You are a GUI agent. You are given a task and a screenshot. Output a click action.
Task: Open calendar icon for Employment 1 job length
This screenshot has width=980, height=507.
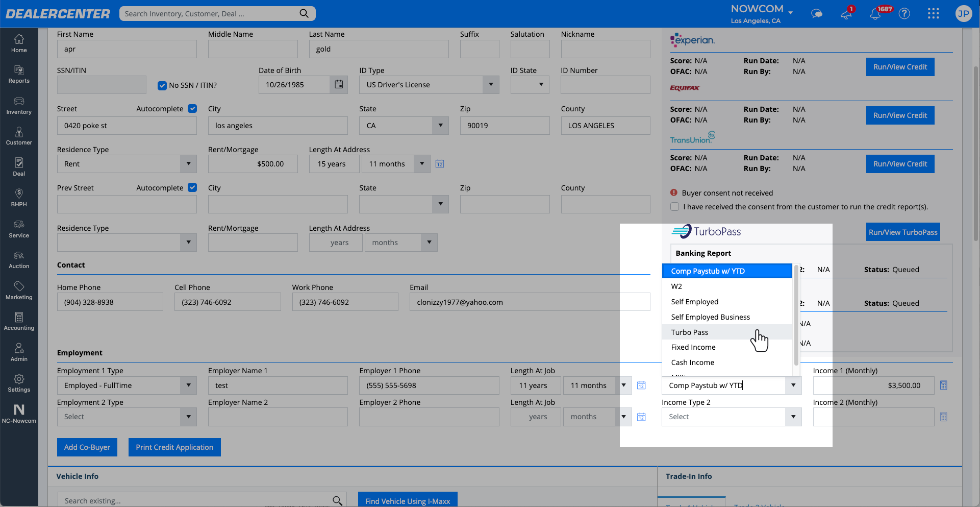point(641,385)
